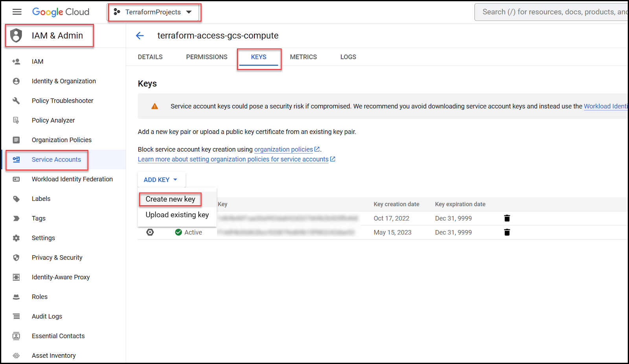Select Upload existing key
The height and width of the screenshot is (364, 629).
pos(177,215)
